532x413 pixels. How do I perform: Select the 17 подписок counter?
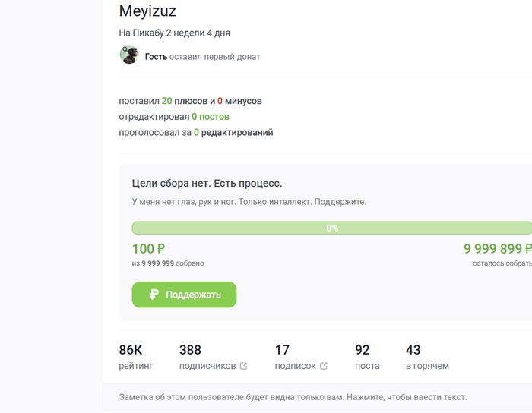pyautogui.click(x=282, y=350)
